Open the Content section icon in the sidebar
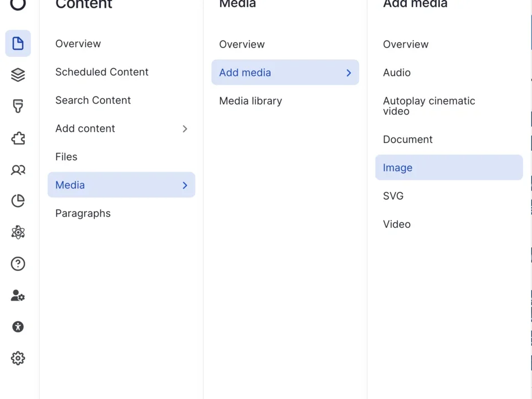The height and width of the screenshot is (399, 532). point(18,43)
